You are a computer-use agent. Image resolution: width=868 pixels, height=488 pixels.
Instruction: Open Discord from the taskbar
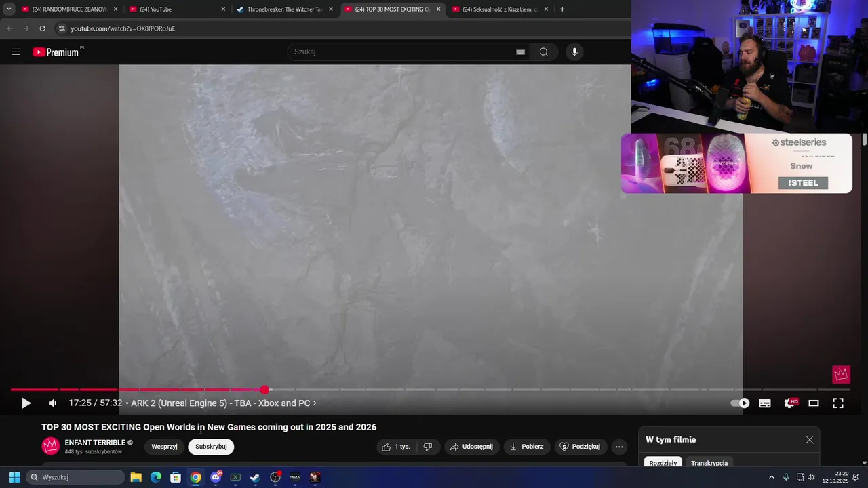(x=216, y=477)
